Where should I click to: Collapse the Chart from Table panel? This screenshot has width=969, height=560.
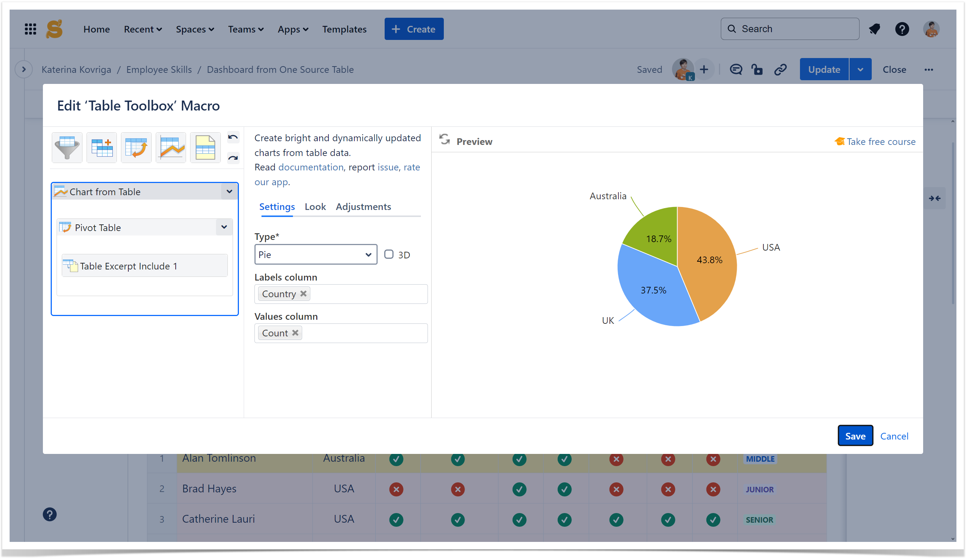pyautogui.click(x=229, y=191)
